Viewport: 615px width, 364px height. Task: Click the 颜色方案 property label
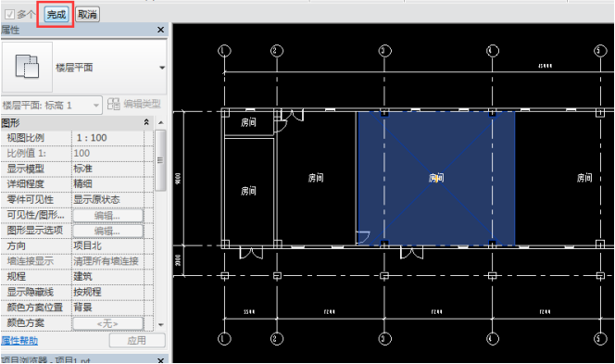point(26,323)
